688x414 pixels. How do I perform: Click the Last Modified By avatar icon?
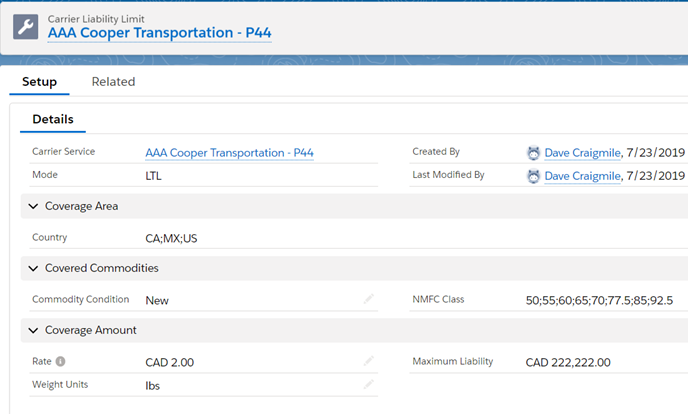pos(533,176)
